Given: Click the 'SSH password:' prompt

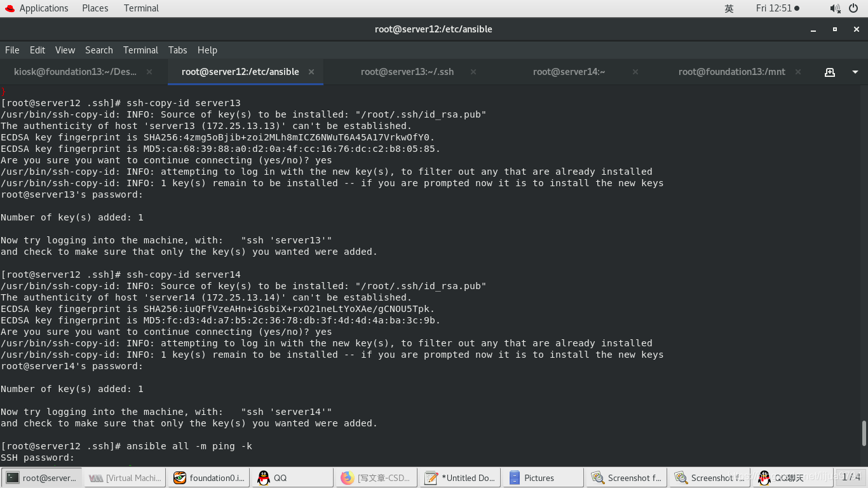Looking at the screenshot, I should tap(37, 457).
